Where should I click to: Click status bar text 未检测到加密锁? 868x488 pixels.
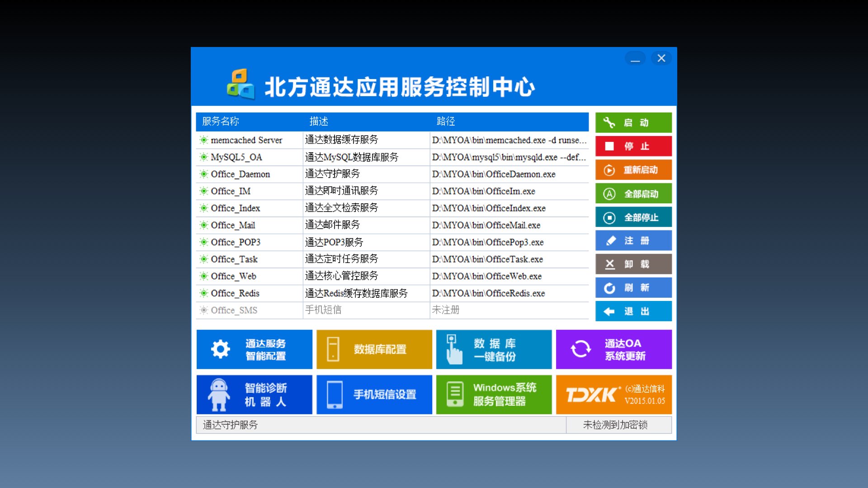pos(615,425)
